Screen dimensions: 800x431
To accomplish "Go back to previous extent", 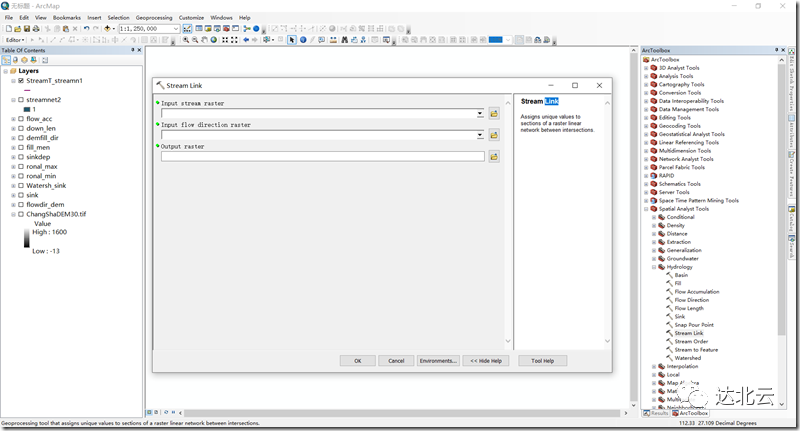I will (x=246, y=40).
